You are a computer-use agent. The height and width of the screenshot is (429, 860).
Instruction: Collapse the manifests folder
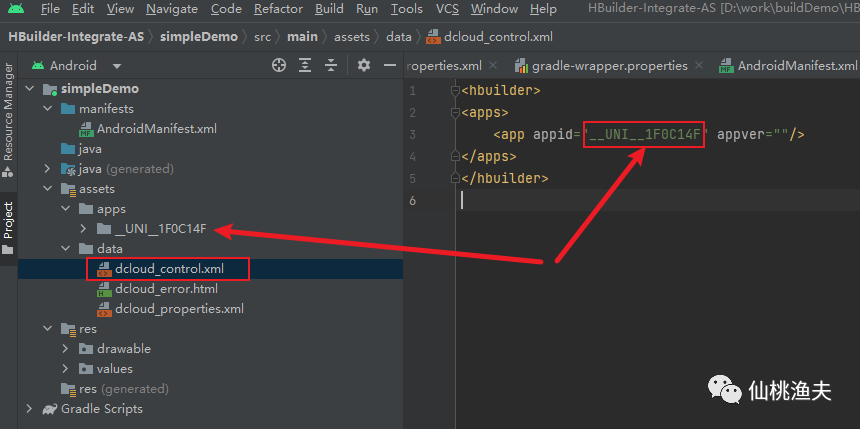click(x=47, y=109)
